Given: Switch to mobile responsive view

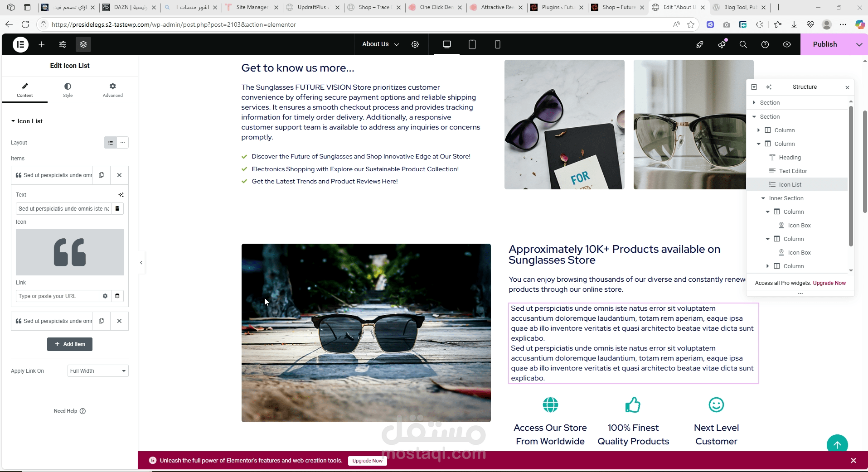Looking at the screenshot, I should [x=498, y=44].
